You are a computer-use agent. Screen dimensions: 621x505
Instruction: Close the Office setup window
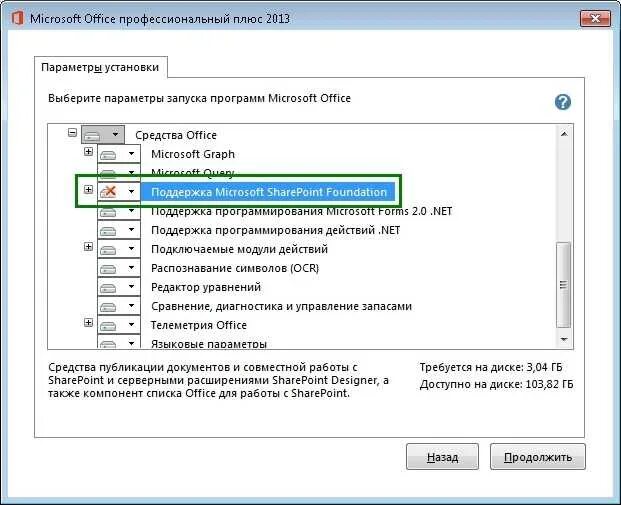coord(595,18)
